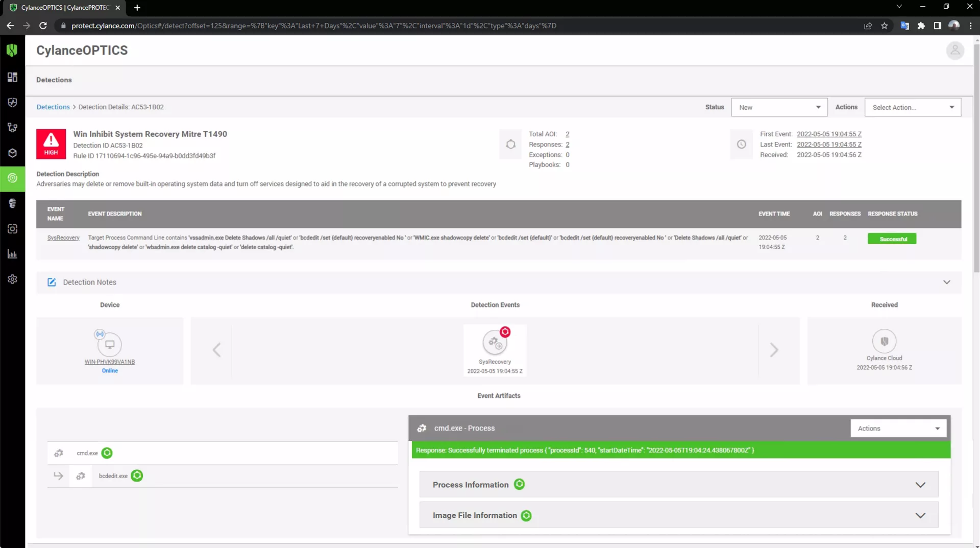Open the Protection shield icon in sidebar
This screenshot has width=980, height=548.
(12, 103)
